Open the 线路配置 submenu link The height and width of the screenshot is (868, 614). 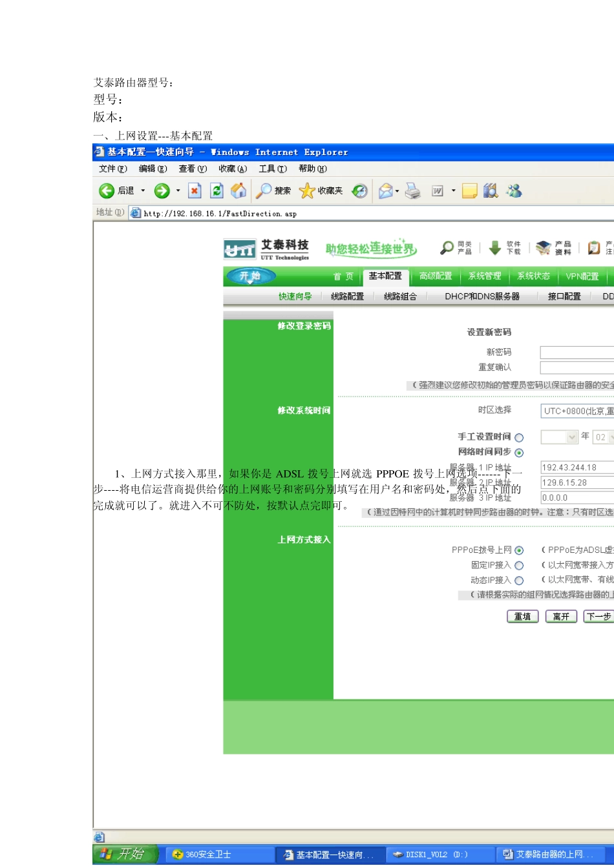pyautogui.click(x=348, y=296)
